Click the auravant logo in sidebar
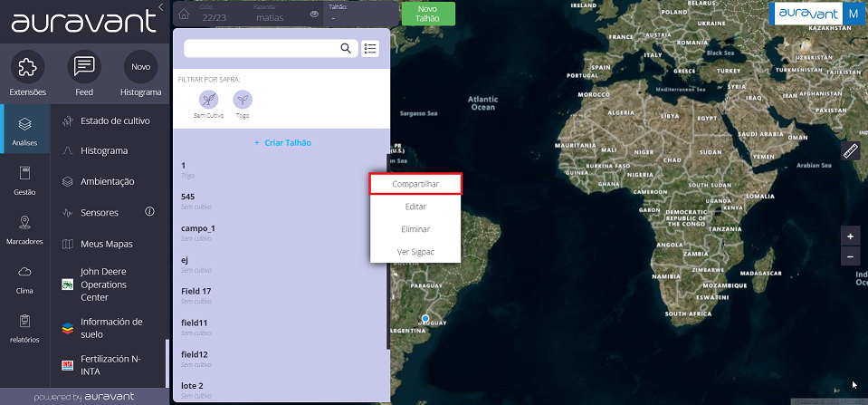This screenshot has width=868, height=405. click(83, 22)
